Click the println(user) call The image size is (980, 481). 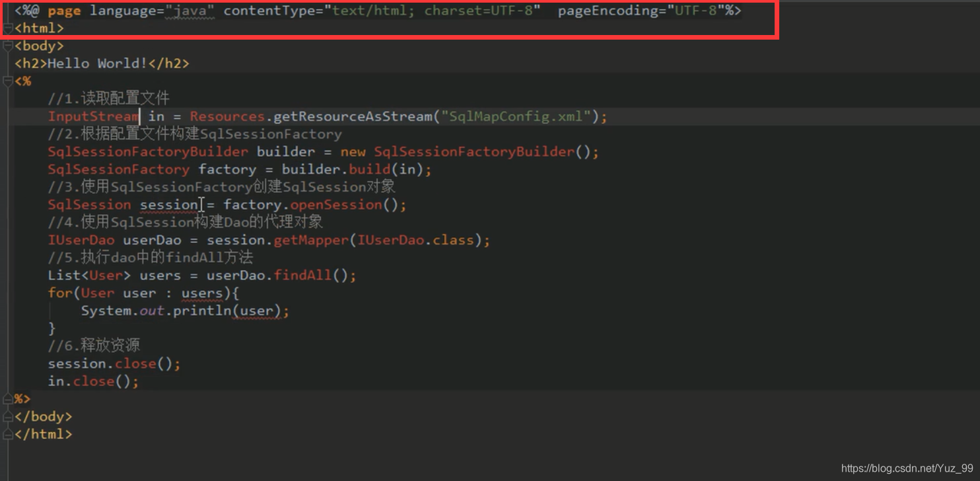[x=227, y=311]
